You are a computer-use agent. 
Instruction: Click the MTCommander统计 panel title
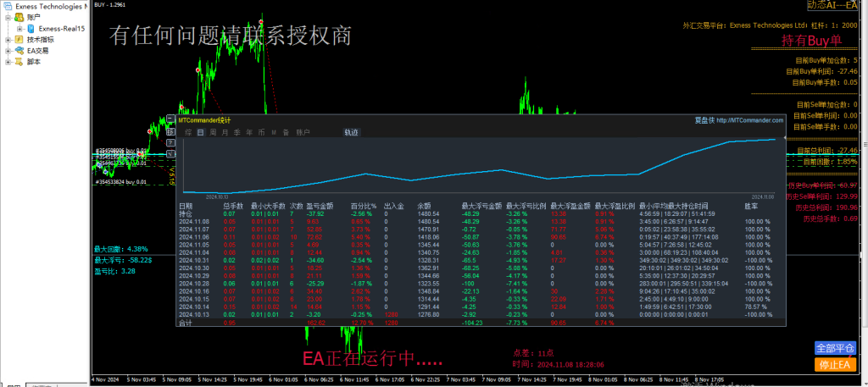(x=204, y=120)
